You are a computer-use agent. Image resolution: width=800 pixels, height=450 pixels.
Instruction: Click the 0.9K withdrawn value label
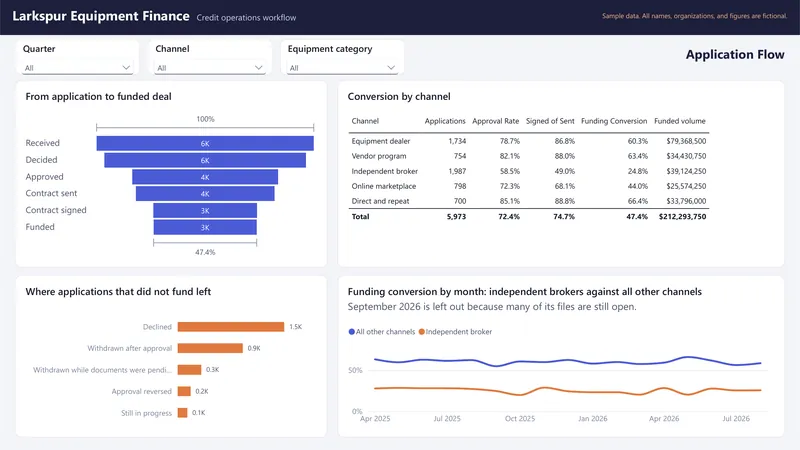[x=254, y=348]
